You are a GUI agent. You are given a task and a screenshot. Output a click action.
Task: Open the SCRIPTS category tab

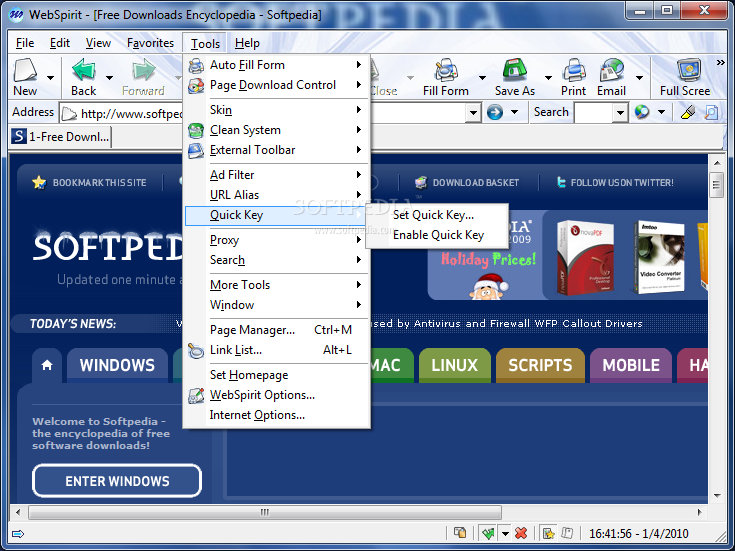pyautogui.click(x=540, y=365)
